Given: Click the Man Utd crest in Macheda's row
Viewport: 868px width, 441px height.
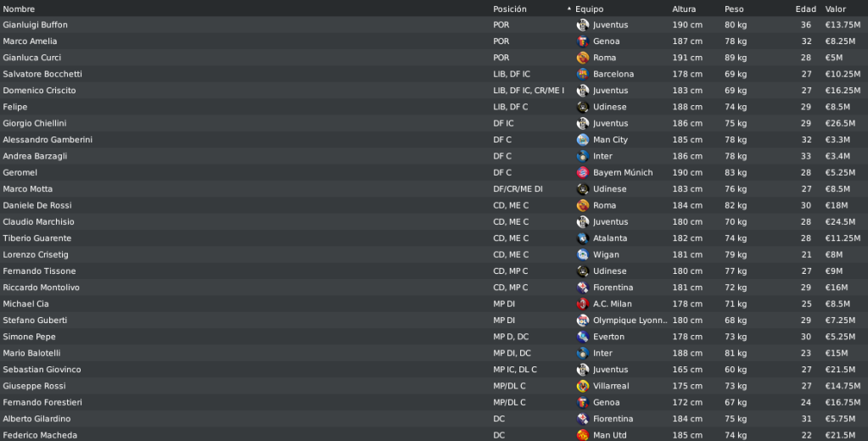Looking at the screenshot, I should tap(582, 435).
